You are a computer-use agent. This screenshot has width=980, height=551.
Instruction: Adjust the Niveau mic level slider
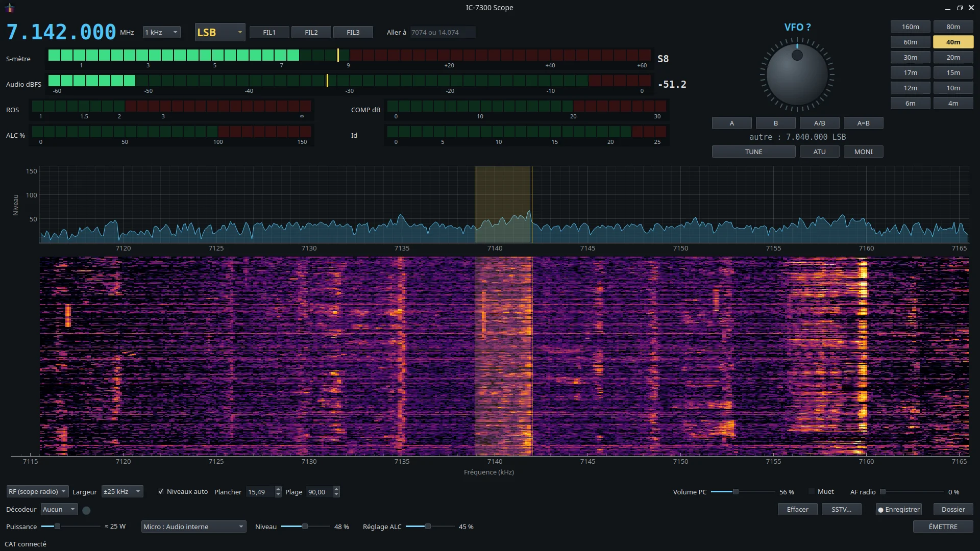[305, 527]
